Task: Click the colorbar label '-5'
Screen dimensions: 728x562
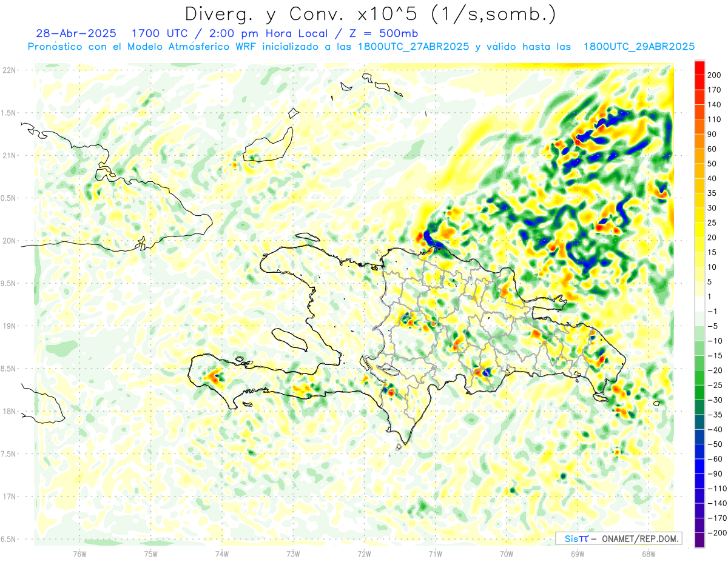Action: tap(714, 326)
